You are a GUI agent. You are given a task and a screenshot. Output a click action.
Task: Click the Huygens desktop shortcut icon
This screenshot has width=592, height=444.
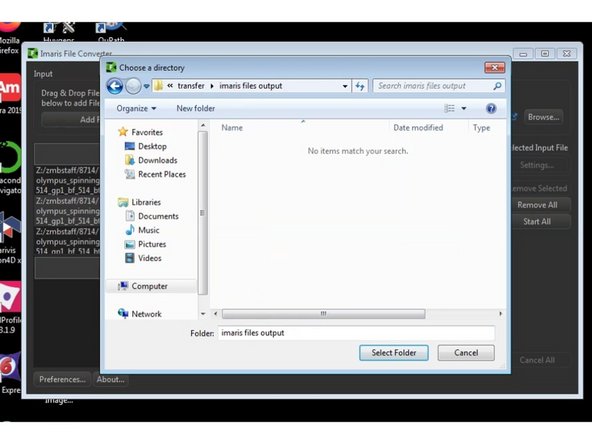(59, 32)
